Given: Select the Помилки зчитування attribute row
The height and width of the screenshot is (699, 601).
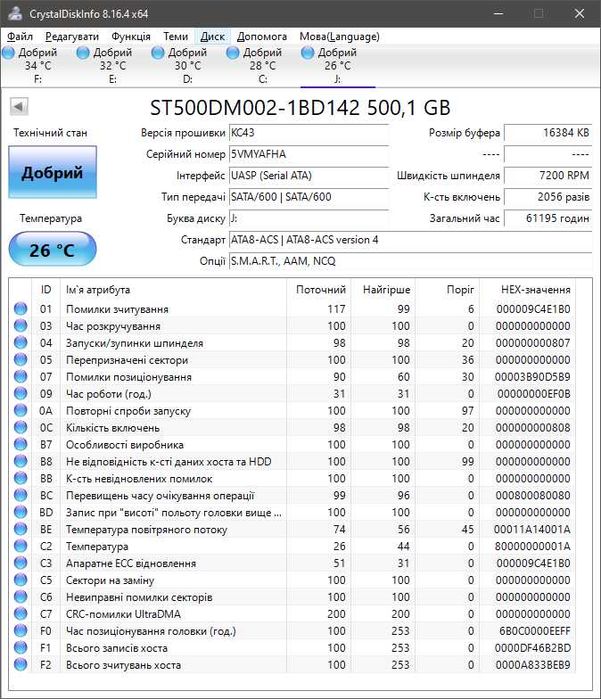Looking at the screenshot, I should coord(292,308).
